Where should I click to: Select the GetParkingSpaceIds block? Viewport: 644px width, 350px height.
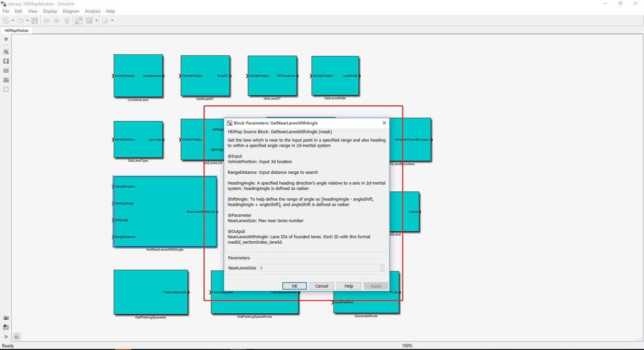[150, 292]
